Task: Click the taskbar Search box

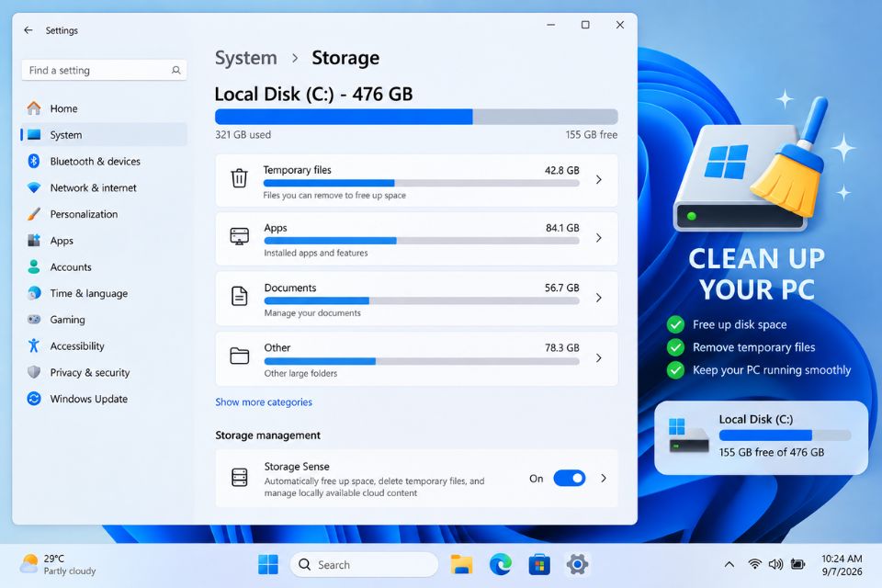Action: coord(364,564)
